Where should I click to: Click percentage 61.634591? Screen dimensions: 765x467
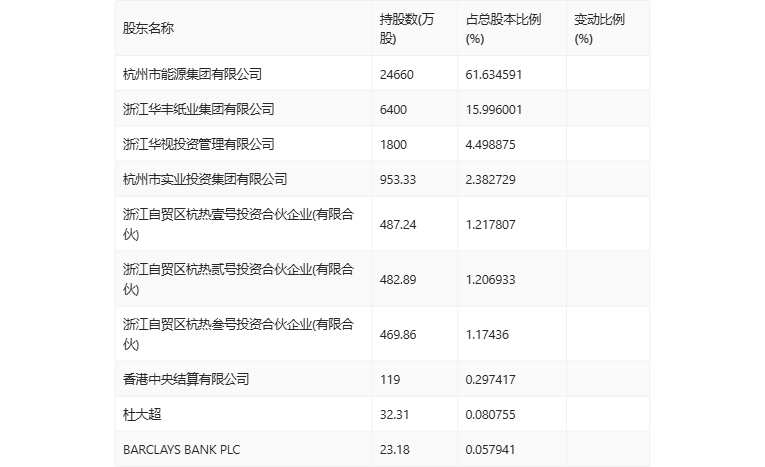point(494,75)
